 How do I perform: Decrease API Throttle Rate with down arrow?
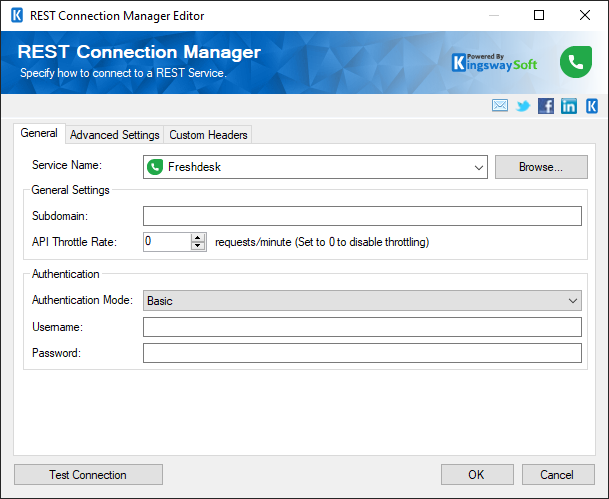pos(198,246)
